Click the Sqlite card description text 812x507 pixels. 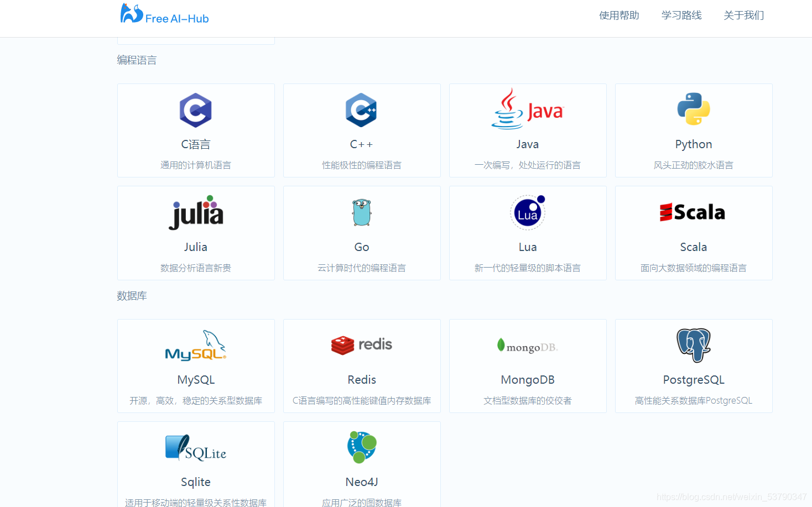[195, 502]
